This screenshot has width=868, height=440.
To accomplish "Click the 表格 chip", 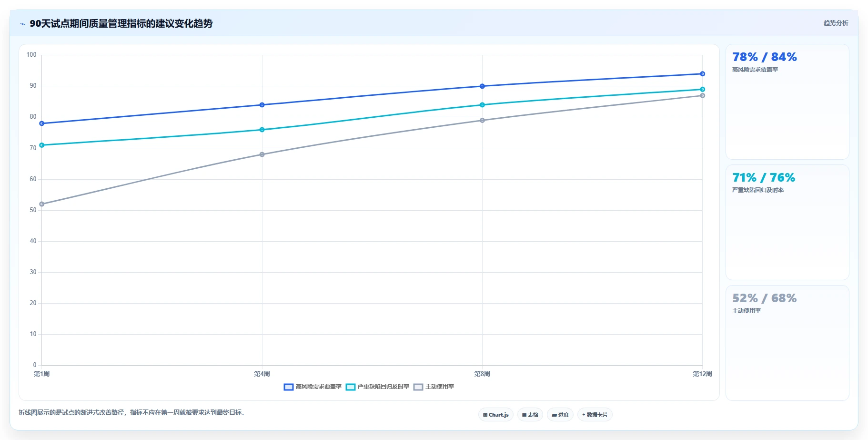I will coord(530,415).
